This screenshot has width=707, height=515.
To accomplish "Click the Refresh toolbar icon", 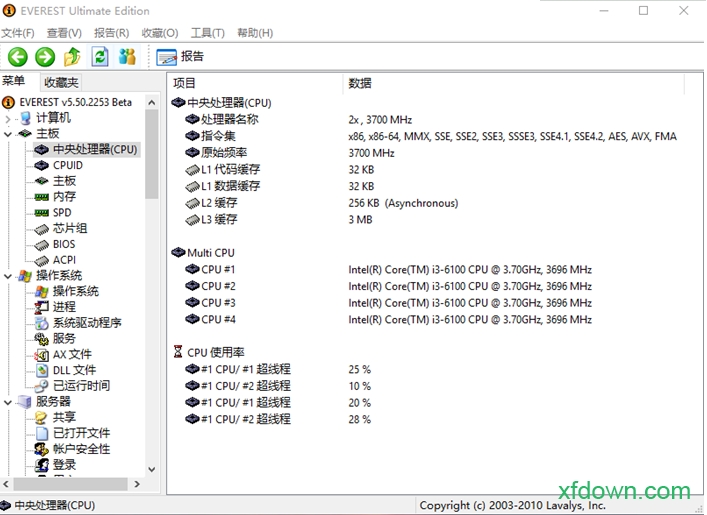I will [99, 57].
